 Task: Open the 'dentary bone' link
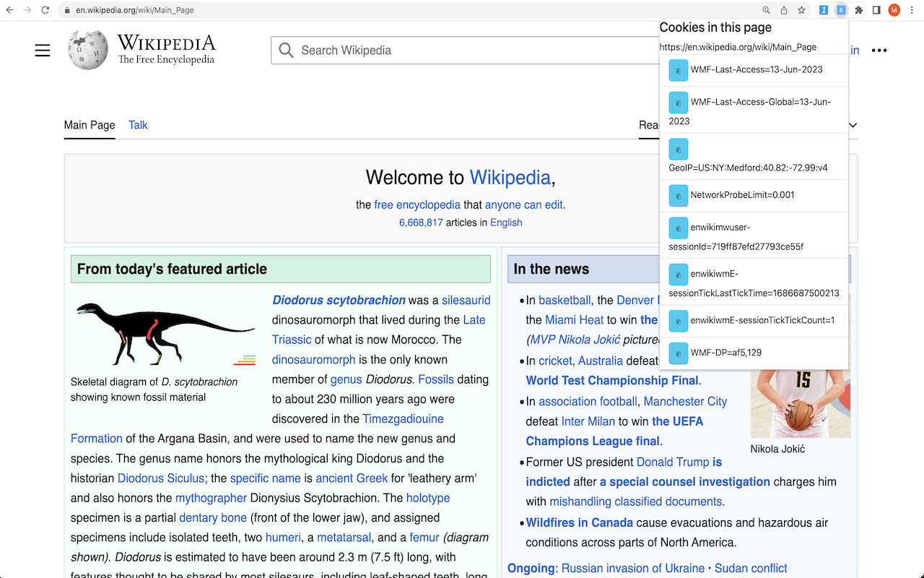coord(213,518)
